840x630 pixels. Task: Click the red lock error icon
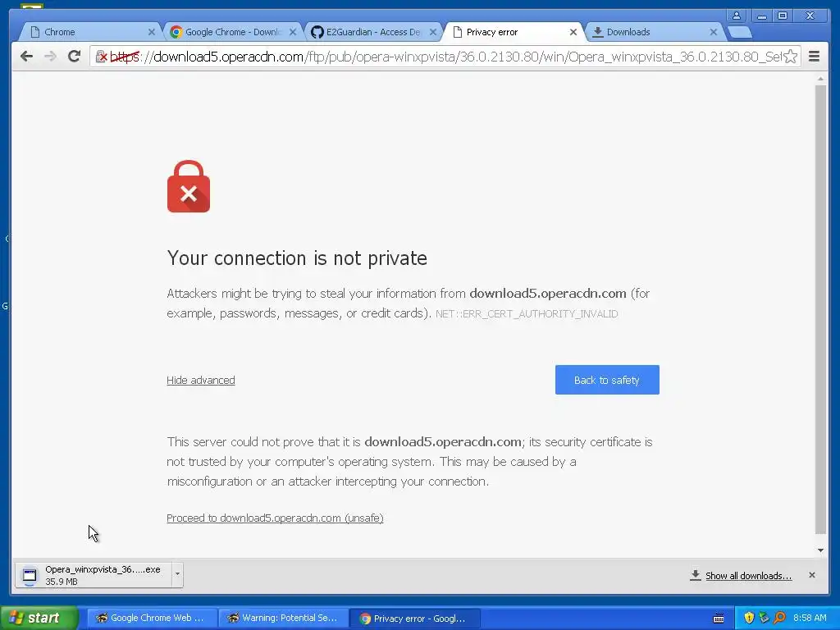point(189,186)
